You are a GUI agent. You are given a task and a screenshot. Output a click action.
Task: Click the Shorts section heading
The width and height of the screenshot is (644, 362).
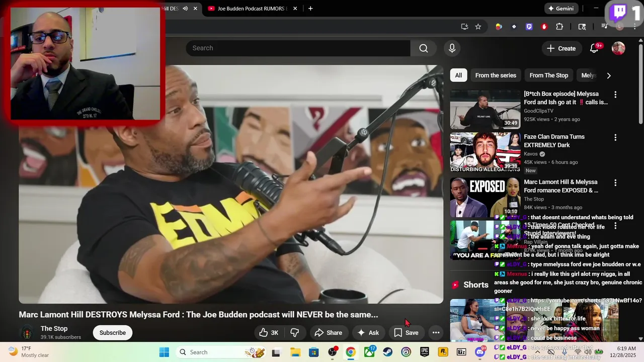coord(475,285)
